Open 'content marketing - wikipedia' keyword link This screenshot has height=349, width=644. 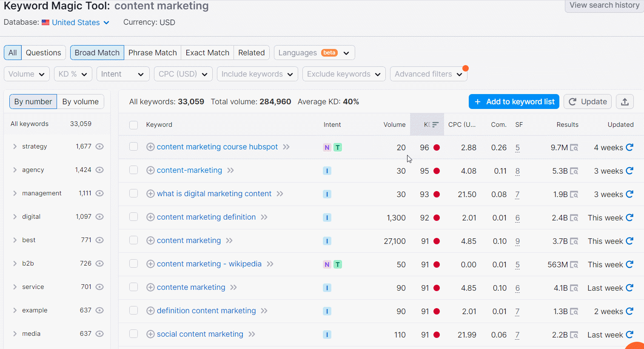click(x=209, y=264)
